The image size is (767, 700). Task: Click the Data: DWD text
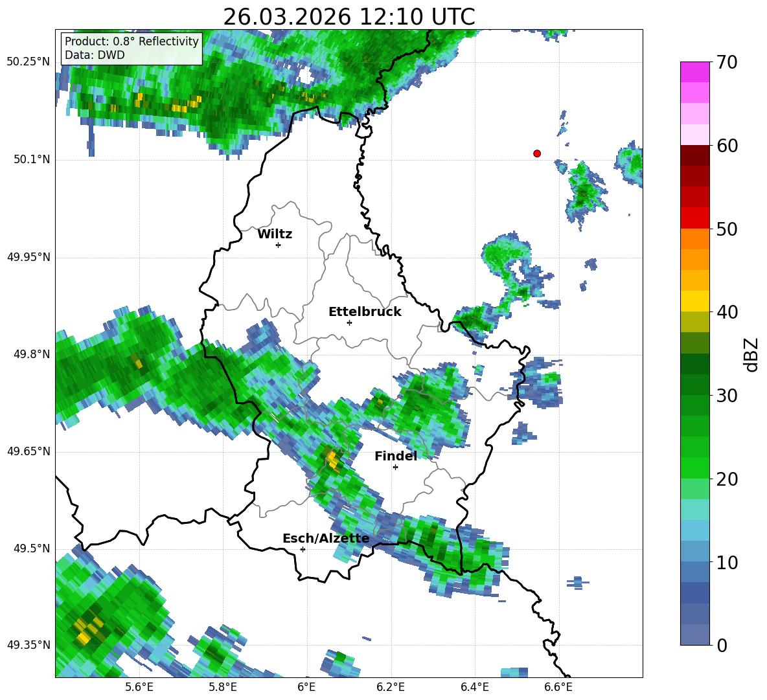tap(95, 55)
